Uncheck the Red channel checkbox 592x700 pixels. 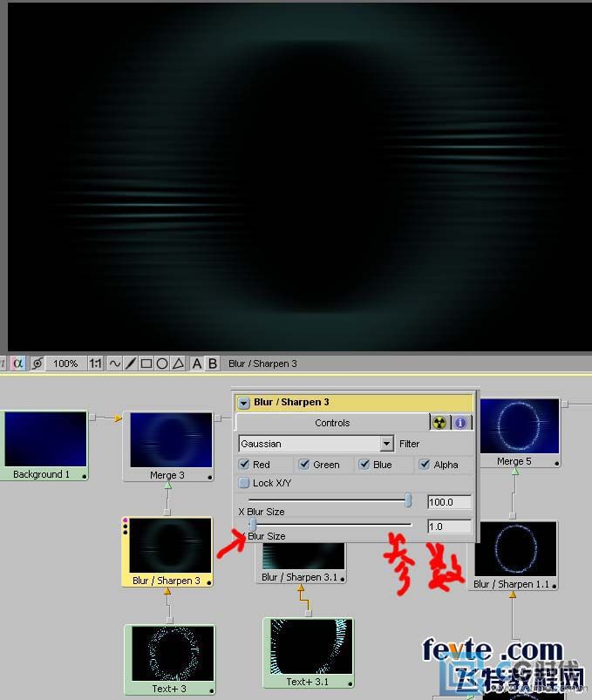pyautogui.click(x=245, y=465)
